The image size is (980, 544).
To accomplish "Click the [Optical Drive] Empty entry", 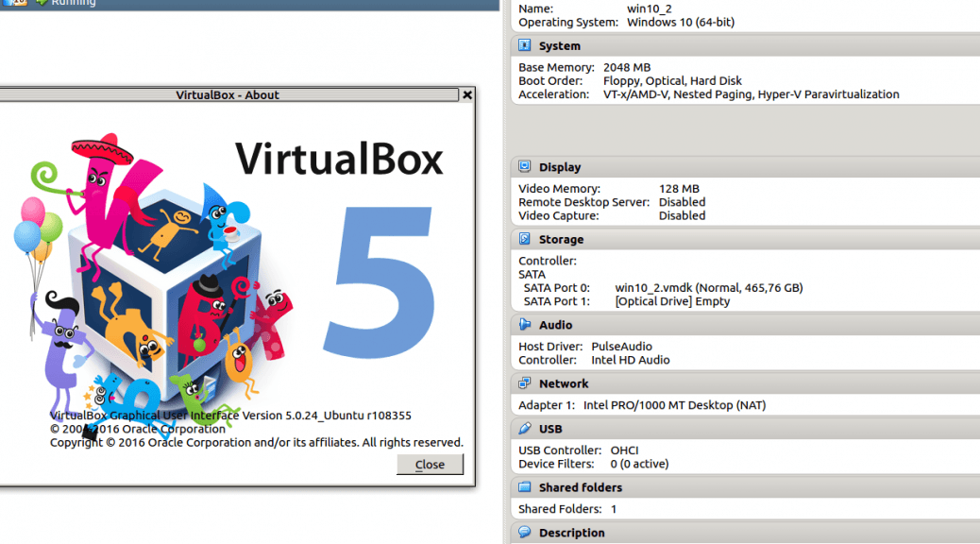I will 672,301.
